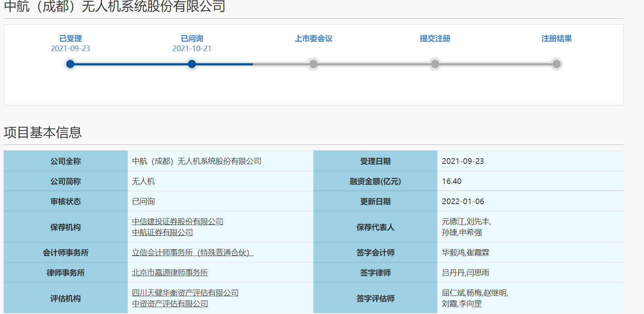Click the date 2021-09-23 under 已受理
The width and height of the screenshot is (644, 314).
coord(70,49)
